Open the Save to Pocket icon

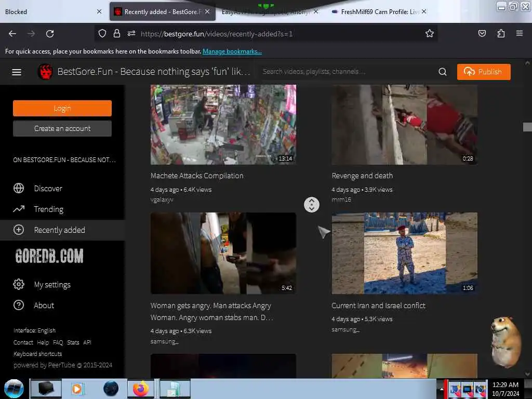482,33
